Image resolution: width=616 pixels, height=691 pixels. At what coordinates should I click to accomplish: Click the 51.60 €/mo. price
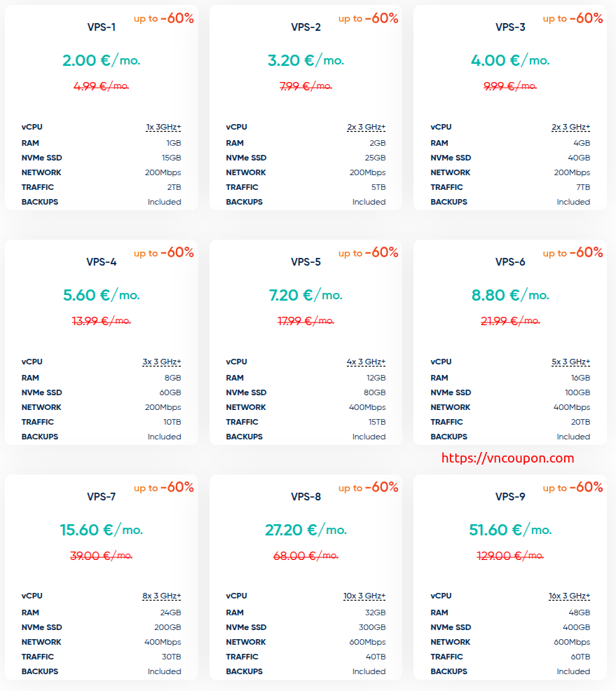pyautogui.click(x=510, y=530)
